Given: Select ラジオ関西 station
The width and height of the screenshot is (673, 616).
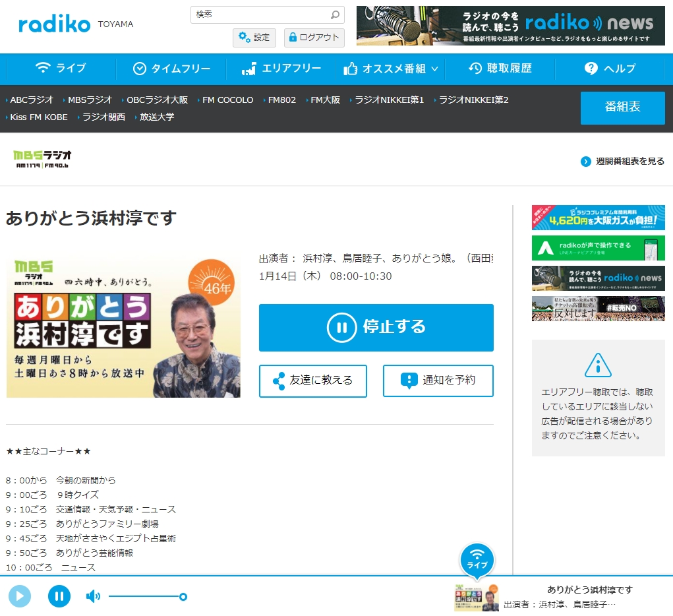Looking at the screenshot, I should (x=103, y=117).
